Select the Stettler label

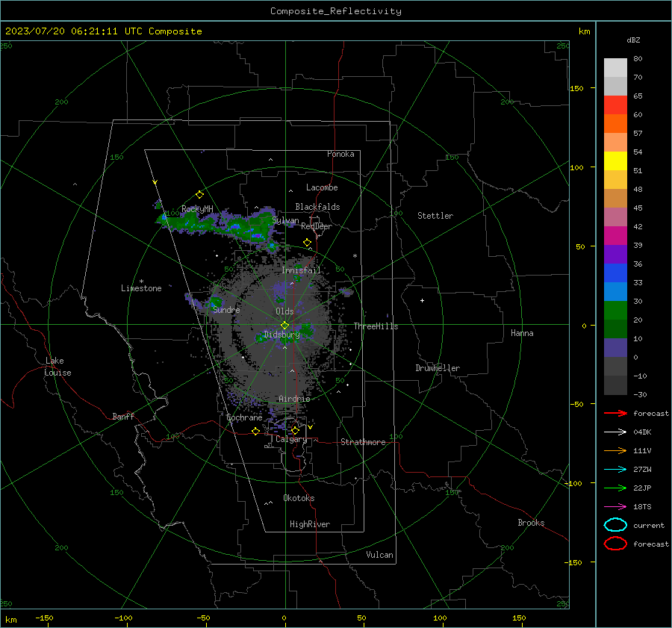coord(435,216)
